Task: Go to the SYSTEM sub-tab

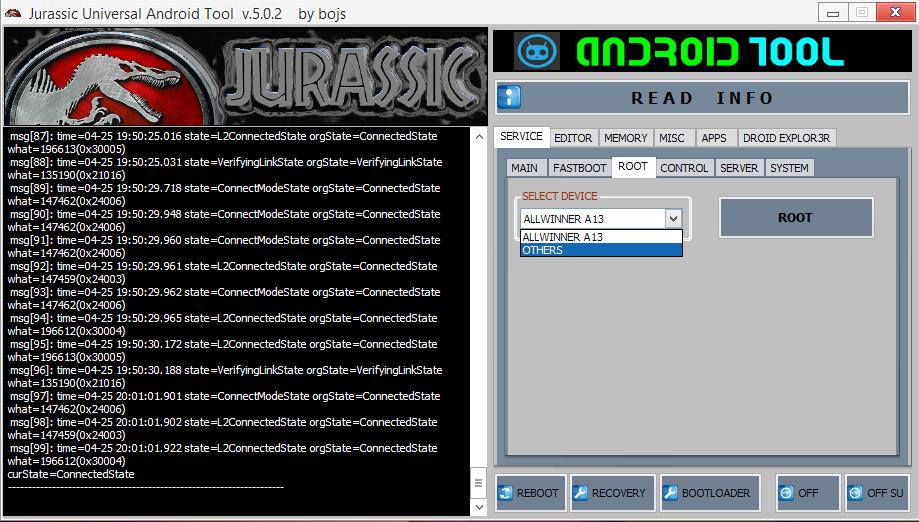Action: coord(789,168)
